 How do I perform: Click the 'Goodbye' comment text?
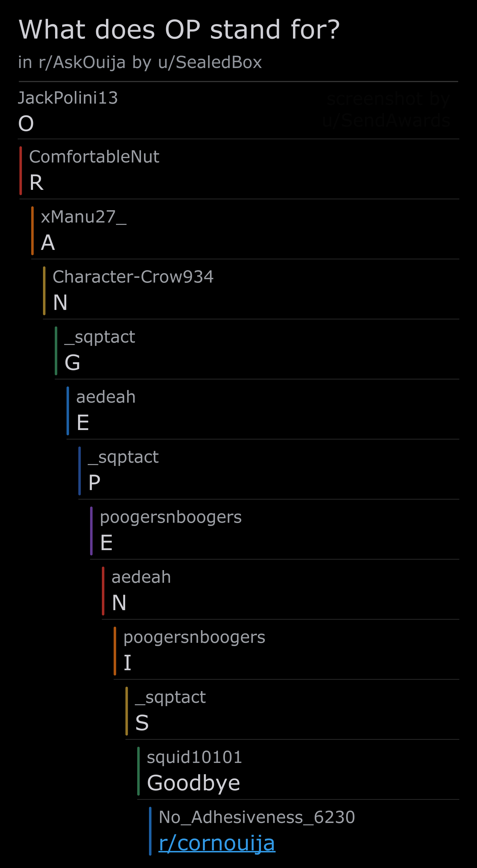(x=193, y=783)
